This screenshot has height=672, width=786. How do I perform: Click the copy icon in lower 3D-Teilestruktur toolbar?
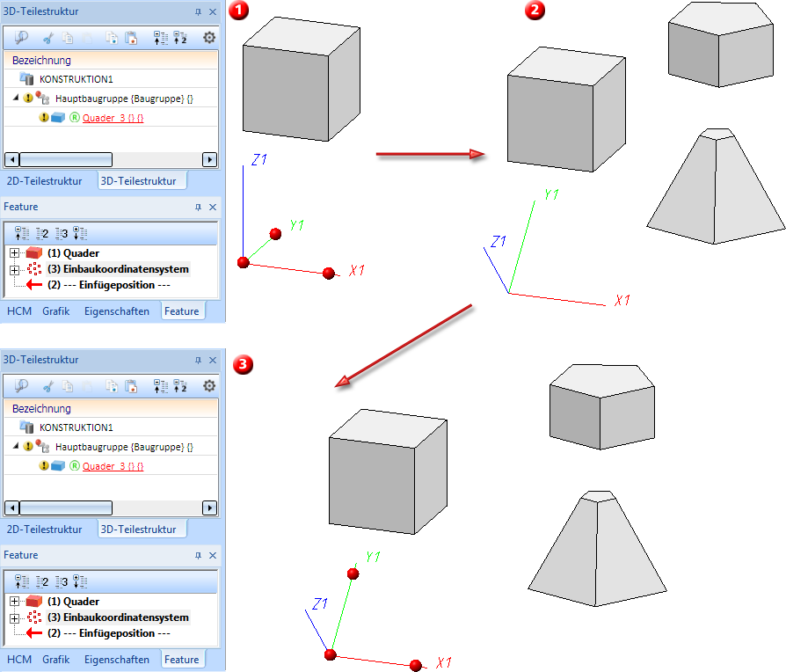coord(68,387)
